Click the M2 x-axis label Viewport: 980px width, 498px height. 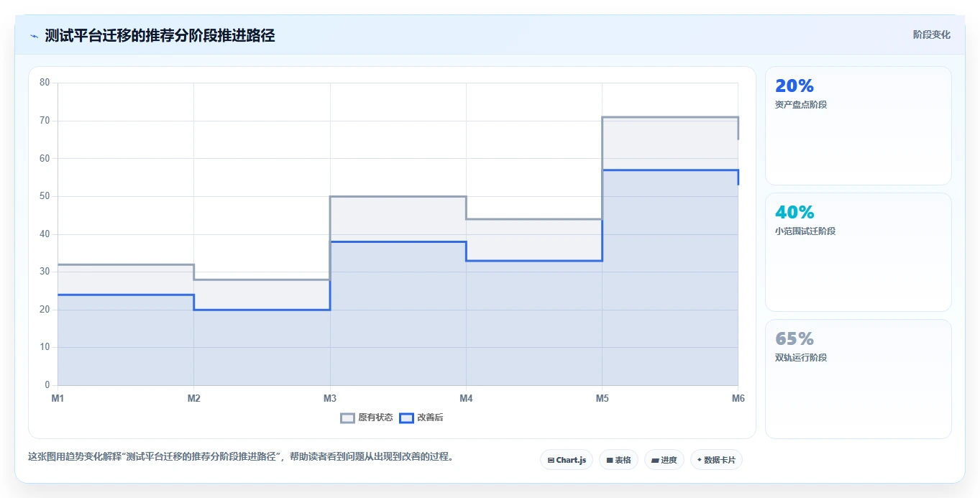point(193,397)
